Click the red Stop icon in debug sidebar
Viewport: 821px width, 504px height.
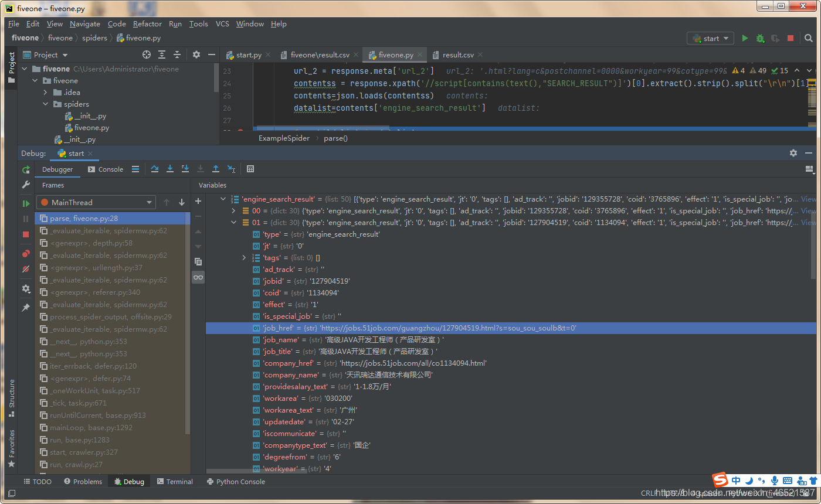coord(26,234)
